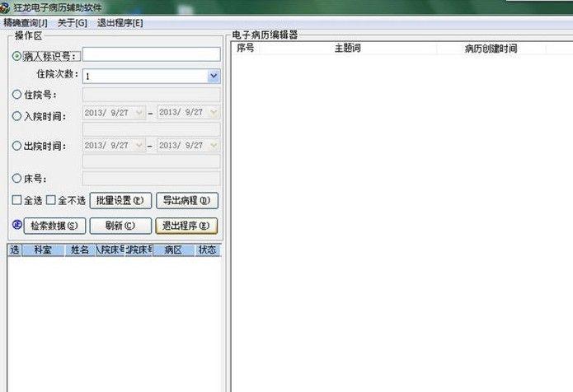573x392 pixels.
Task: Open the 住院次数 dropdown arrow
Action: coord(214,77)
